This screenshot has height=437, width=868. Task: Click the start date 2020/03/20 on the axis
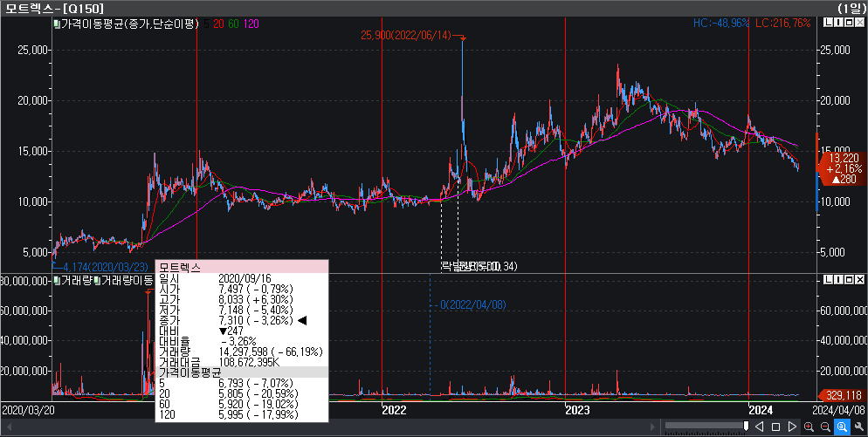pyautogui.click(x=27, y=410)
